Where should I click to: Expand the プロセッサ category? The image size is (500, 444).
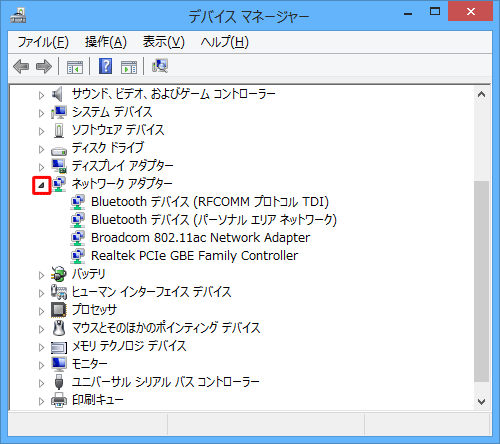[x=41, y=311]
